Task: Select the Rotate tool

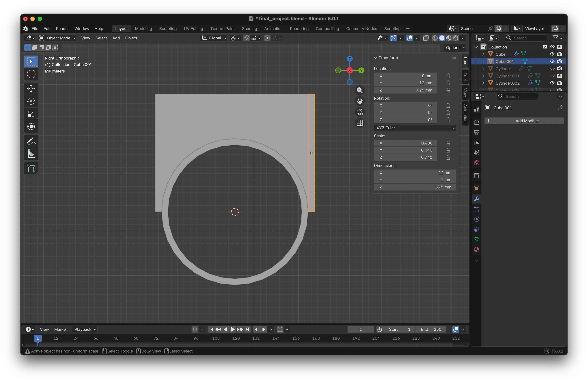Action: click(31, 101)
